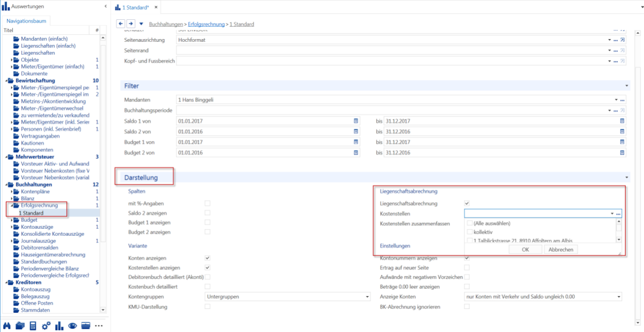The image size is (644, 332).
Task: Follow the Erfolgsrechnung breadcrumb link
Action: [x=206, y=25]
